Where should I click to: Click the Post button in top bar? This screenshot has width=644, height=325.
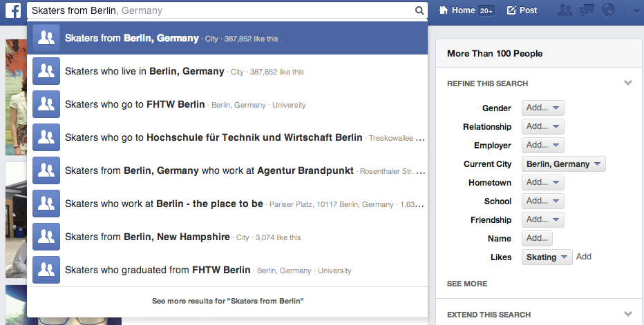[x=522, y=10]
